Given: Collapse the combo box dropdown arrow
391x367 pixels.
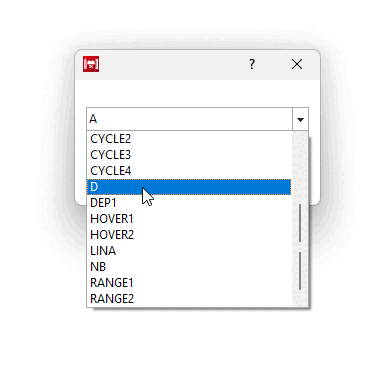Looking at the screenshot, I should (x=300, y=119).
